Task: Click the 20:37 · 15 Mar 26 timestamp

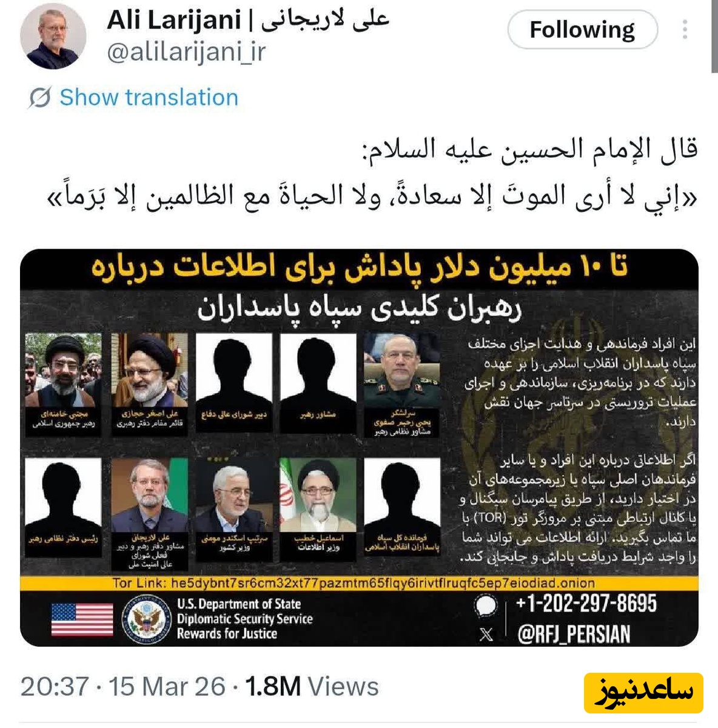Action: tap(123, 686)
